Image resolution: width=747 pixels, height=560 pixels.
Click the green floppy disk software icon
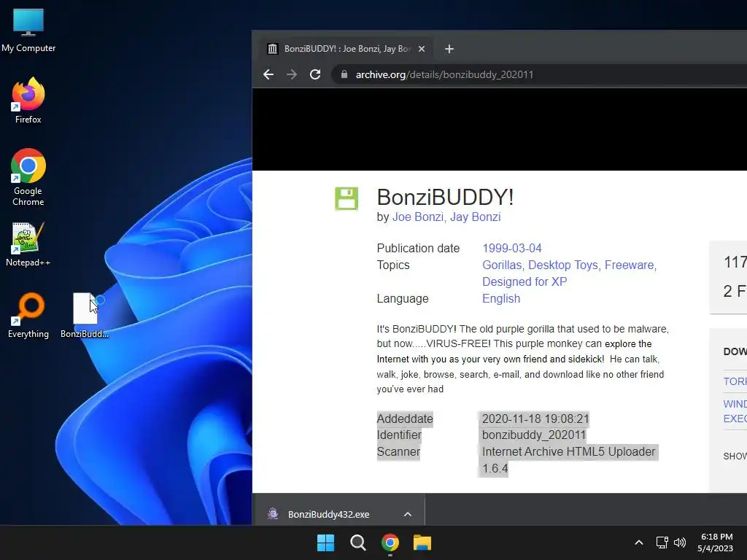pyautogui.click(x=347, y=198)
